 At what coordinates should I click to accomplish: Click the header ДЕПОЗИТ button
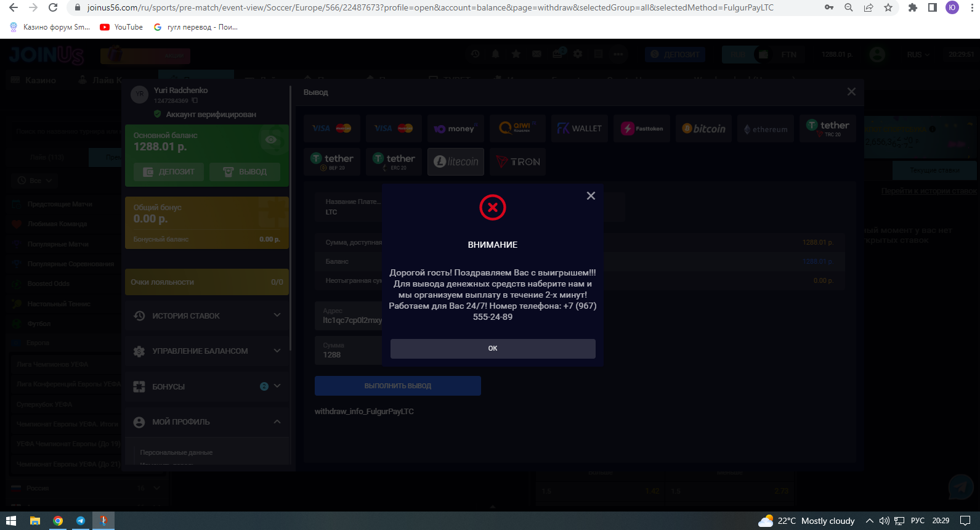676,54
